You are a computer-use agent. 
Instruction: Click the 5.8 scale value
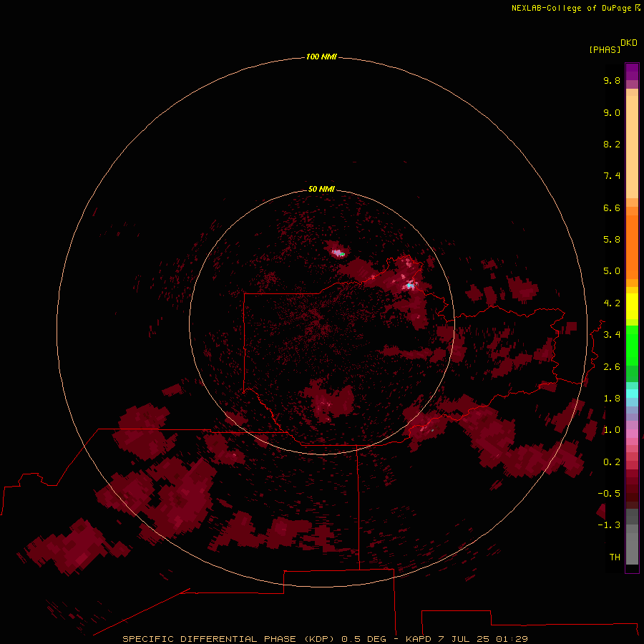point(612,240)
